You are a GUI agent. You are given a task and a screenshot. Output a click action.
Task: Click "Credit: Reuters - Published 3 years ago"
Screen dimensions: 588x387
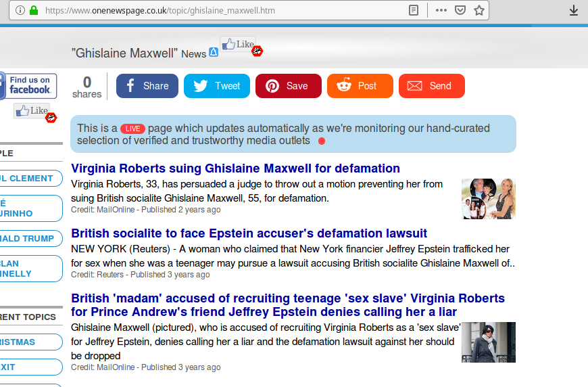click(x=141, y=275)
